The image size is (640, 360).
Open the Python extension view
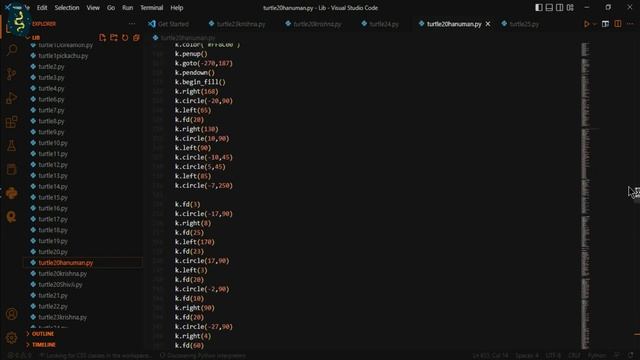point(12,193)
